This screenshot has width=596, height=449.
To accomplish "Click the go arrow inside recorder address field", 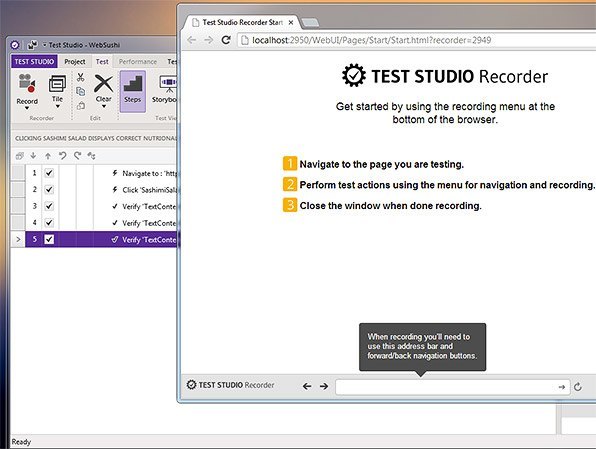I will [561, 387].
